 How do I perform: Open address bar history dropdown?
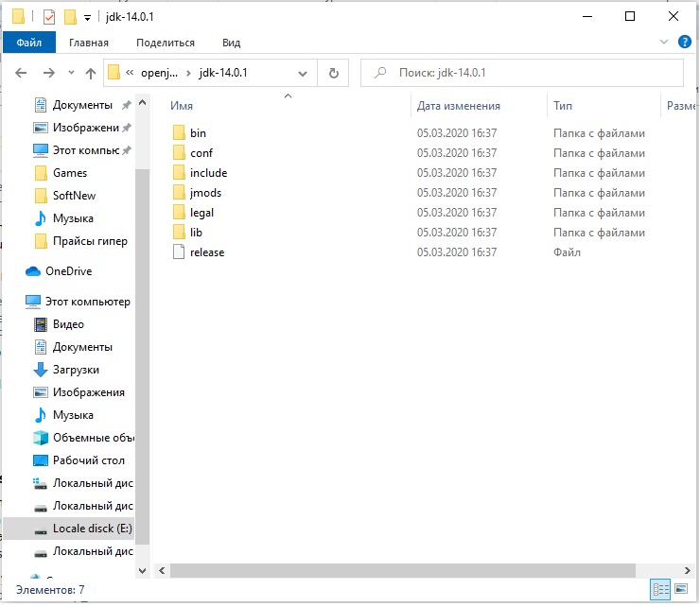(x=304, y=74)
